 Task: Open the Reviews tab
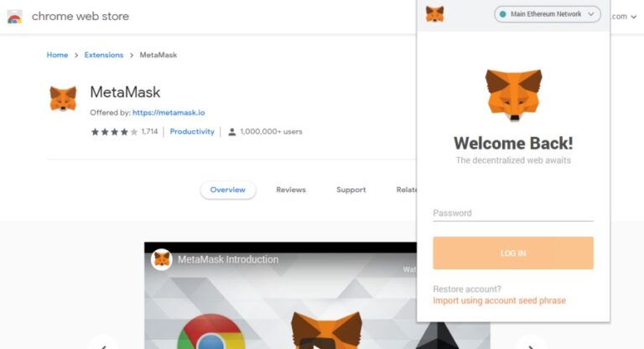[x=291, y=190]
